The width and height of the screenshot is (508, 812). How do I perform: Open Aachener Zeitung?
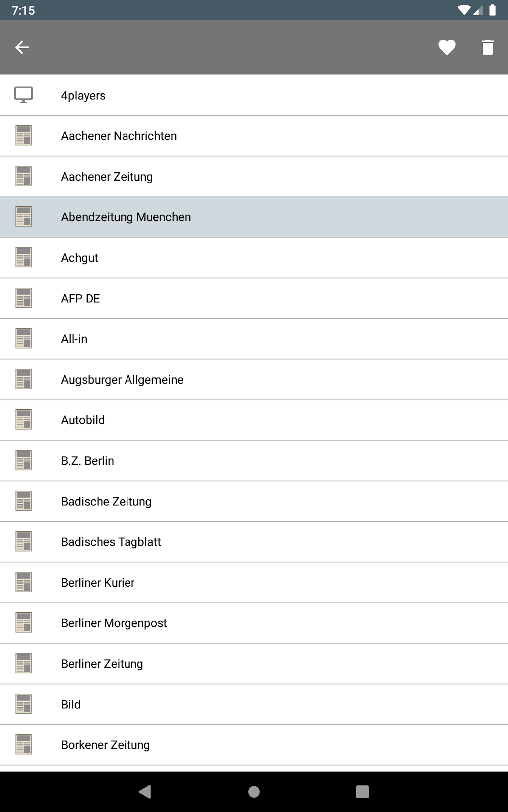coord(107,177)
